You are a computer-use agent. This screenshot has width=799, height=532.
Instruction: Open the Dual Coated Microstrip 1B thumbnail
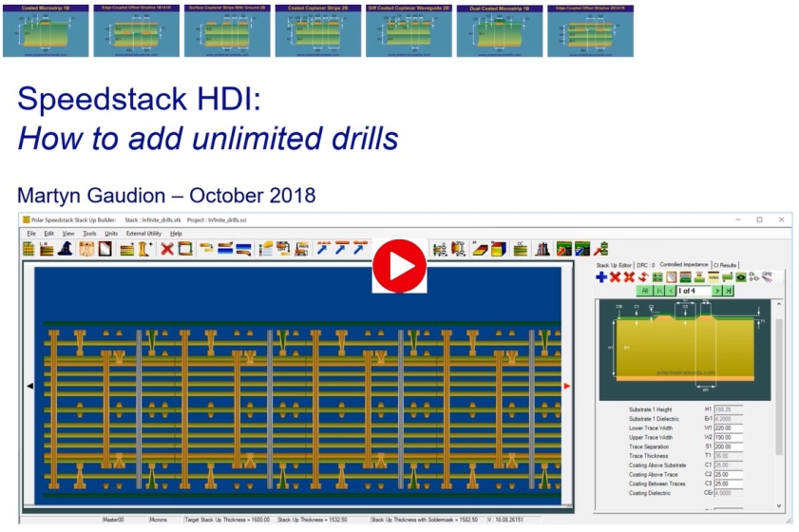500,30
